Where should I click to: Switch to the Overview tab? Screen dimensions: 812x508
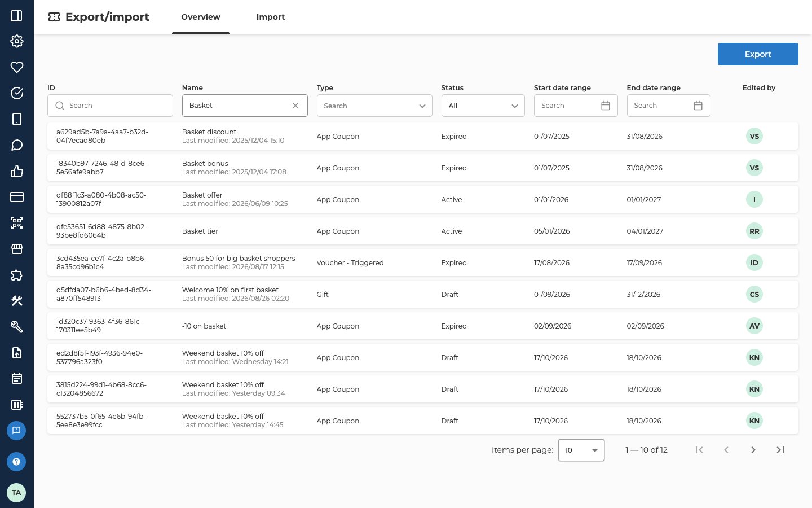click(201, 17)
